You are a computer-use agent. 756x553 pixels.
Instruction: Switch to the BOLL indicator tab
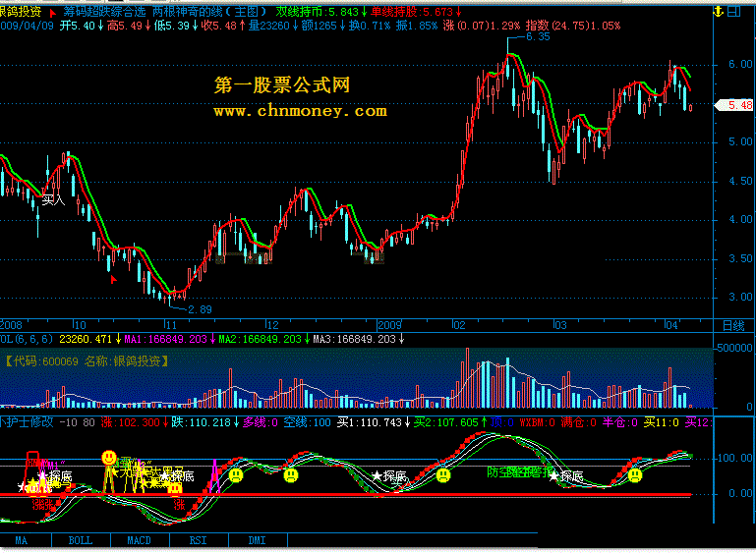(81, 540)
